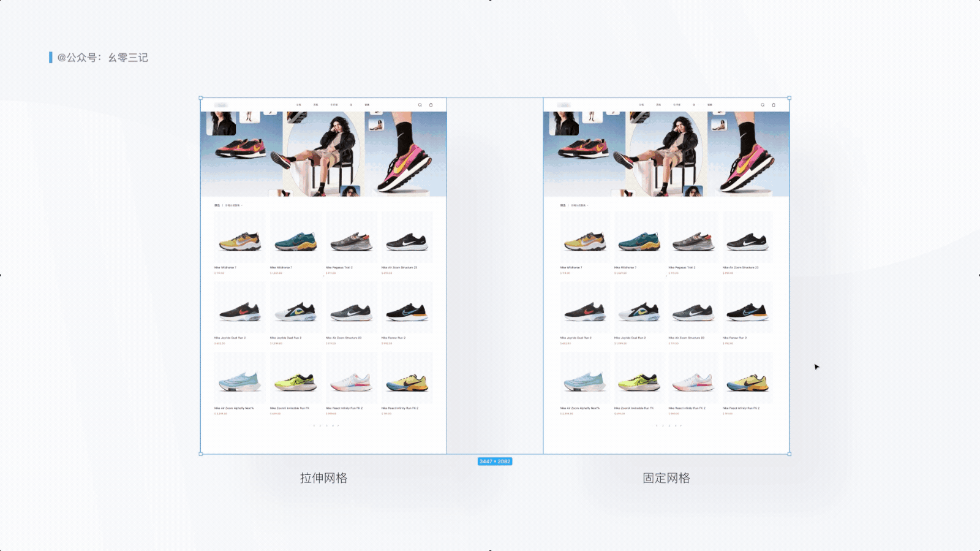The image size is (980, 551).
Task: Click search icon in 固定网格 page header
Action: click(763, 105)
